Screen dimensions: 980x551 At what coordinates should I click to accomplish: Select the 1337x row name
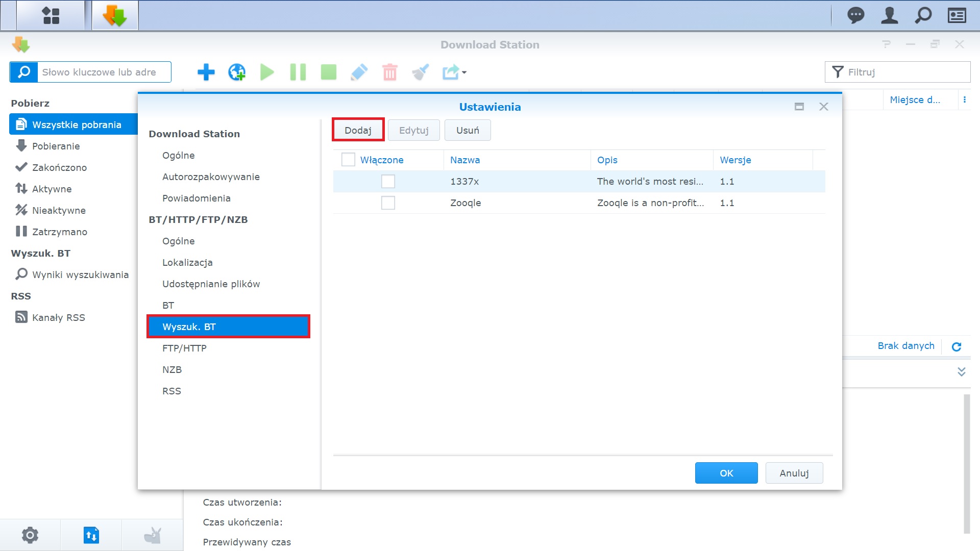[464, 181]
